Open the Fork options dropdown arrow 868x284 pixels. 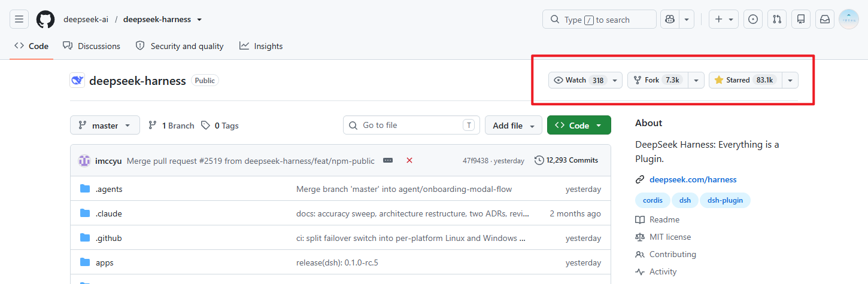[696, 80]
